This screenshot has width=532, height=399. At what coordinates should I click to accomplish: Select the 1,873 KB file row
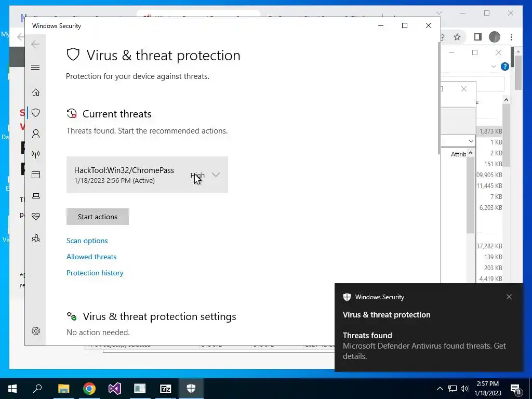click(x=490, y=131)
